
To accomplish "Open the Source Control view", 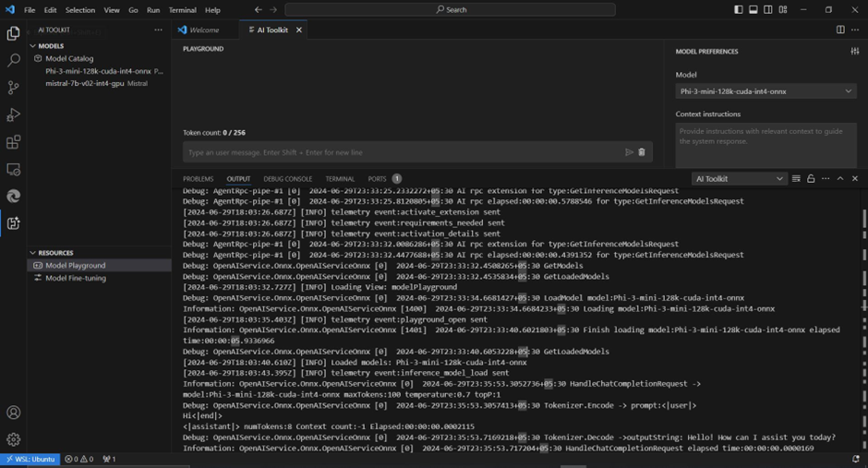I will coord(13,88).
